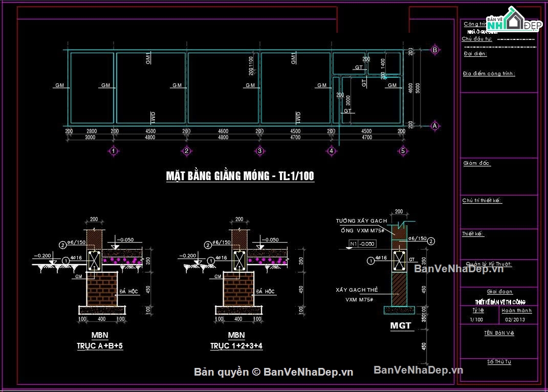Click the Bản Vẽ Nhà Đẹp house logo

(513, 21)
